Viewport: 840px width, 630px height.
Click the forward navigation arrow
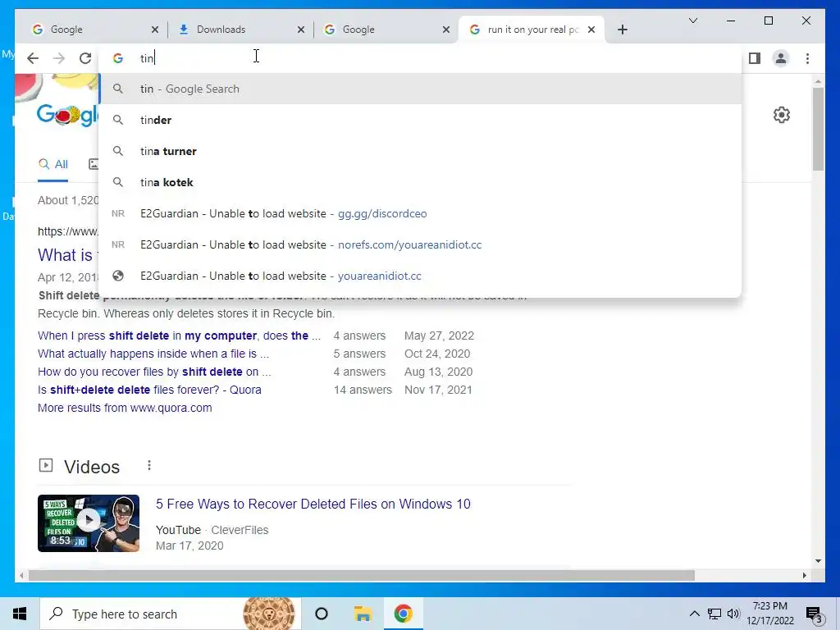coord(59,58)
